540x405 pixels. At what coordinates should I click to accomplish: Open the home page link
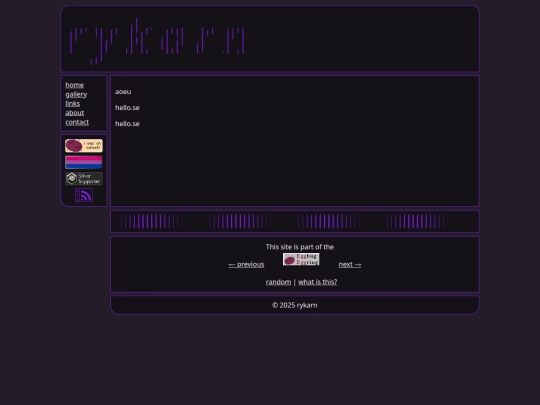tap(74, 85)
